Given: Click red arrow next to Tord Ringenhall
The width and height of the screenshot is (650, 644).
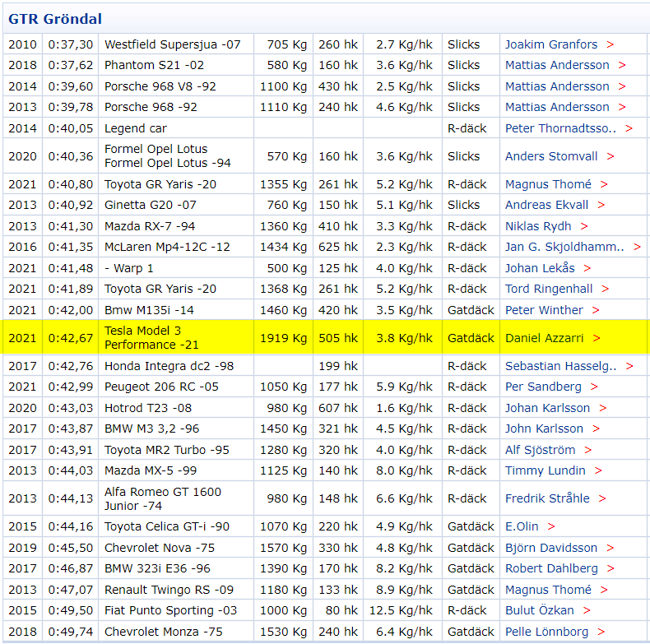Looking at the screenshot, I should (x=606, y=289).
